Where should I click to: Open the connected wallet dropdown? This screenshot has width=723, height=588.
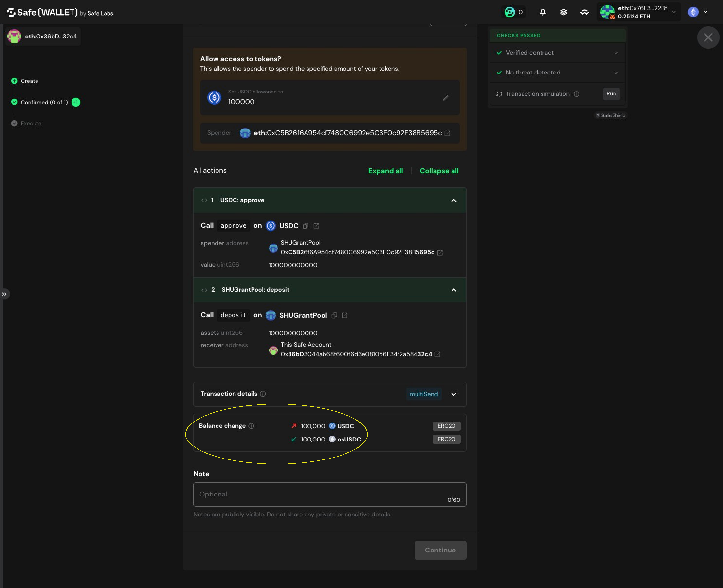(x=639, y=12)
